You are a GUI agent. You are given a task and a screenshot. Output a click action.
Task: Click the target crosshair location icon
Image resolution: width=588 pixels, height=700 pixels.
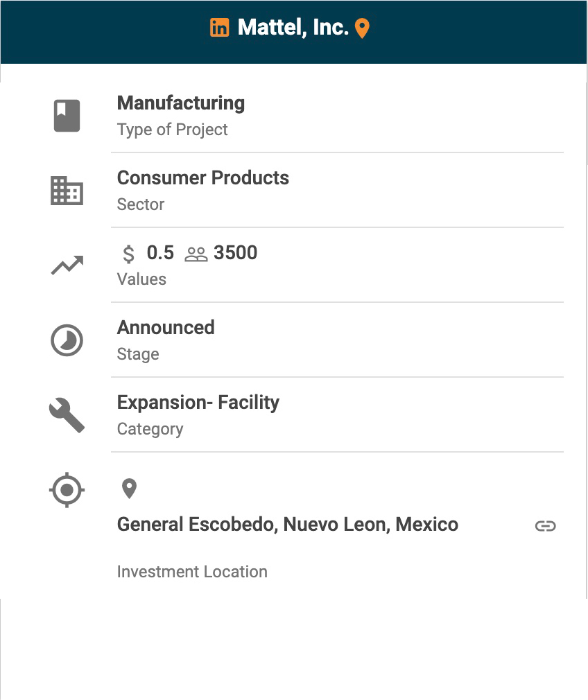coord(67,490)
